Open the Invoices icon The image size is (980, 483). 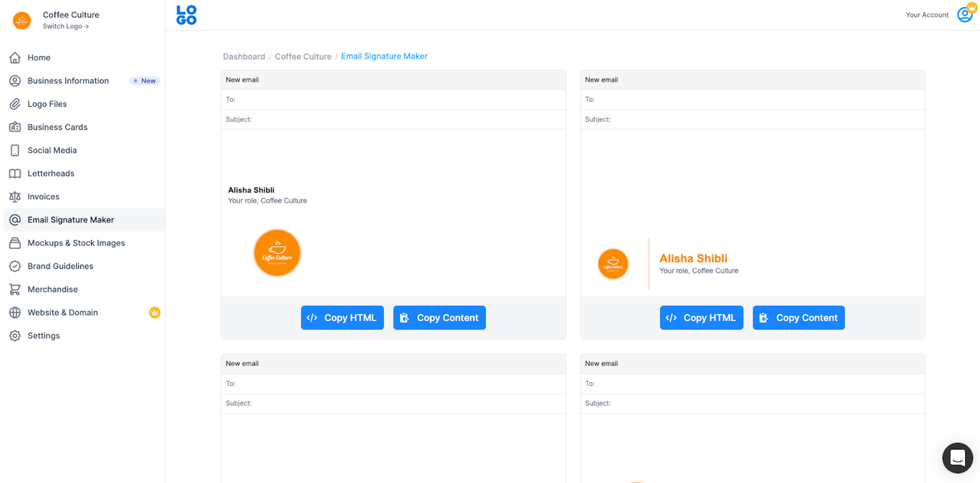(15, 196)
